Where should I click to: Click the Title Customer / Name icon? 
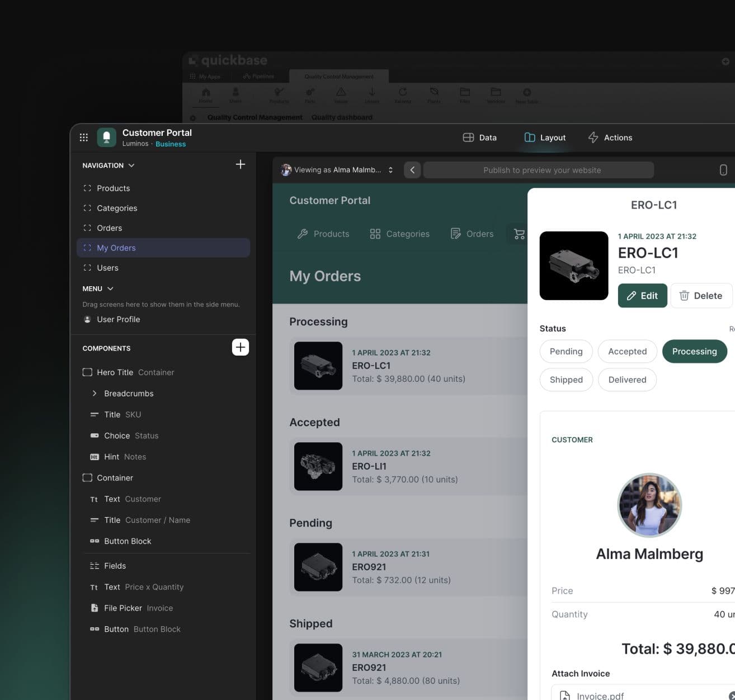click(x=95, y=520)
